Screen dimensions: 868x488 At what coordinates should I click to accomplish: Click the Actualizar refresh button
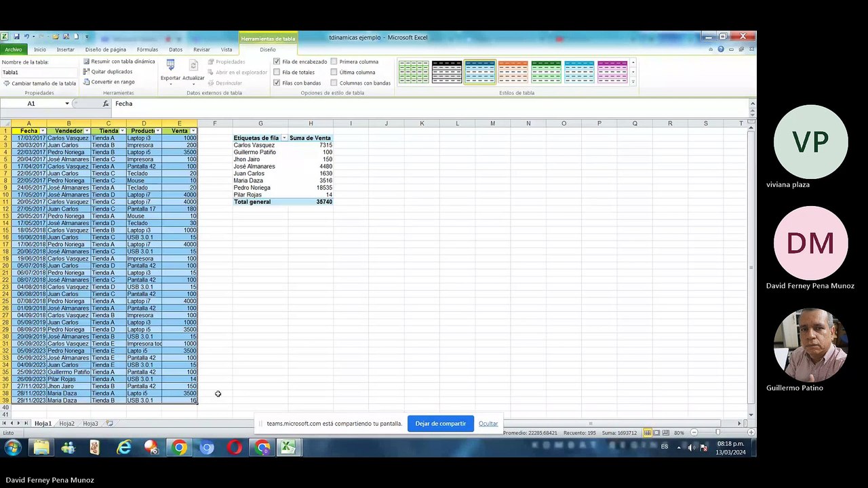(x=193, y=71)
